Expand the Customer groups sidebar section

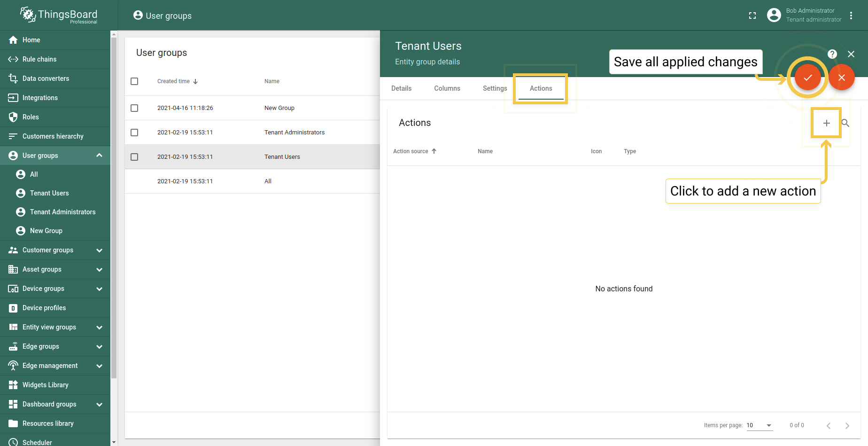pos(99,250)
